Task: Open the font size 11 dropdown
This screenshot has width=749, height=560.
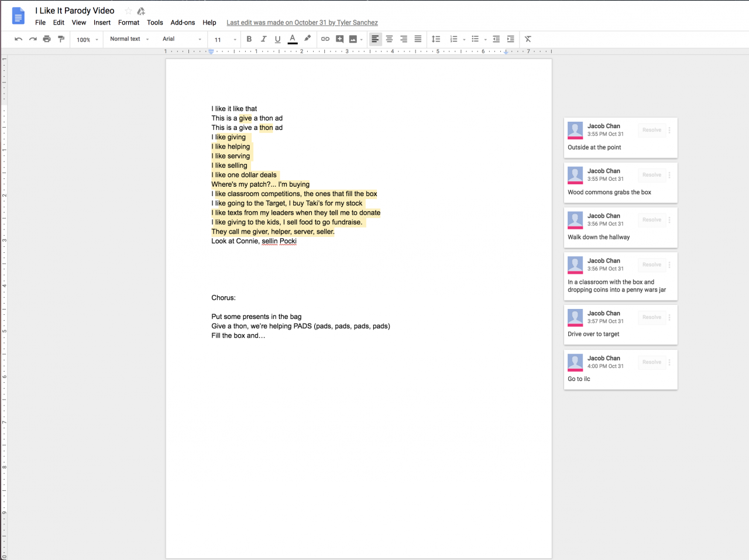Action: (x=225, y=40)
